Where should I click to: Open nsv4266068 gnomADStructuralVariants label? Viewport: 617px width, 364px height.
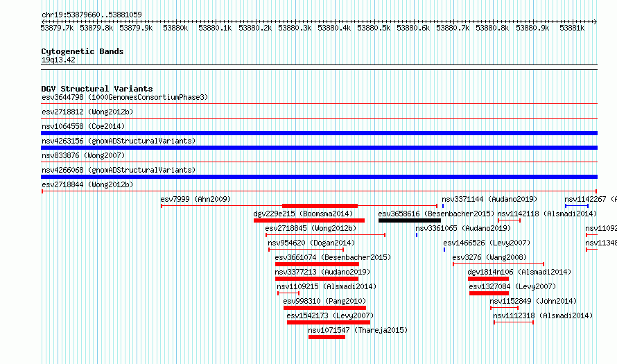coord(119,170)
